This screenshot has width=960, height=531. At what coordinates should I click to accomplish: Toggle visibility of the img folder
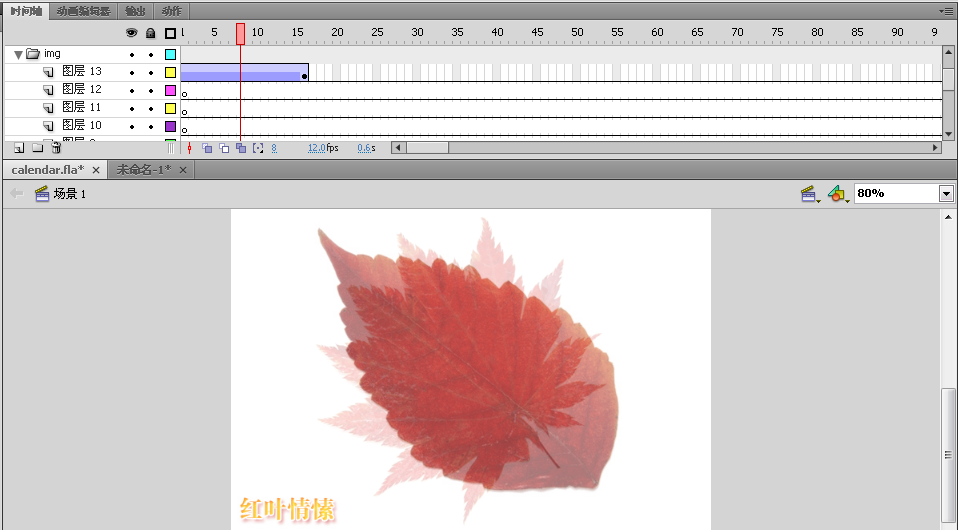pyautogui.click(x=131, y=54)
